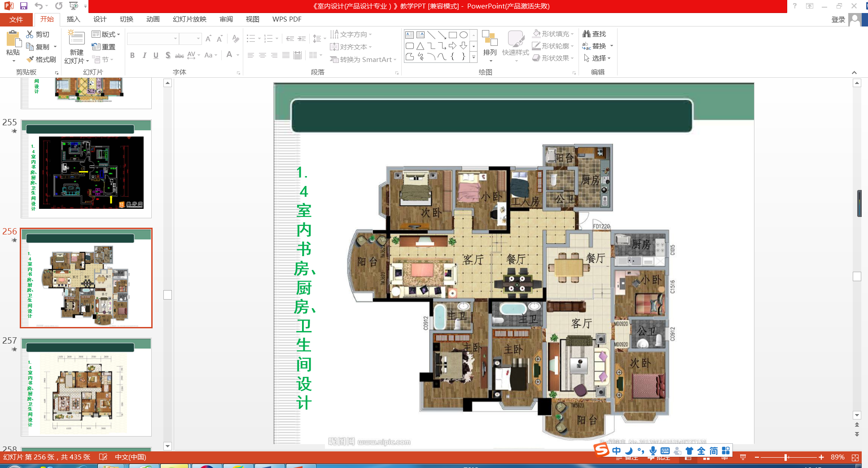This screenshot has width=868, height=468.
Task: Collapse the ribbon with the chevron arrow
Action: pos(854,72)
